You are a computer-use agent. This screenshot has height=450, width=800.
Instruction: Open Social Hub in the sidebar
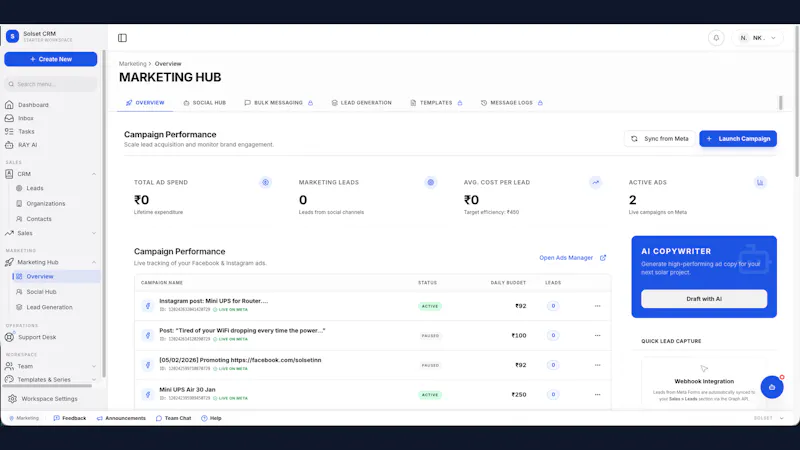[41, 292]
